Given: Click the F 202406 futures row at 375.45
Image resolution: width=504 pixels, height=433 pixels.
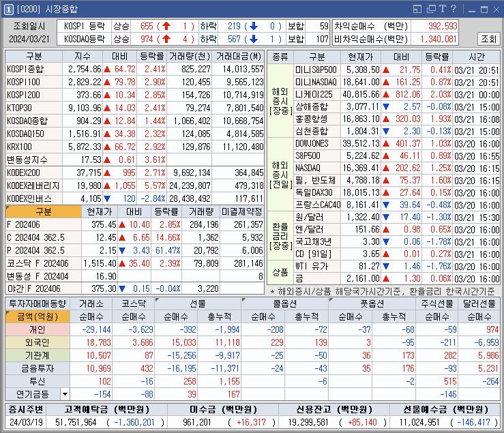Looking at the screenshot, I should [x=134, y=224].
